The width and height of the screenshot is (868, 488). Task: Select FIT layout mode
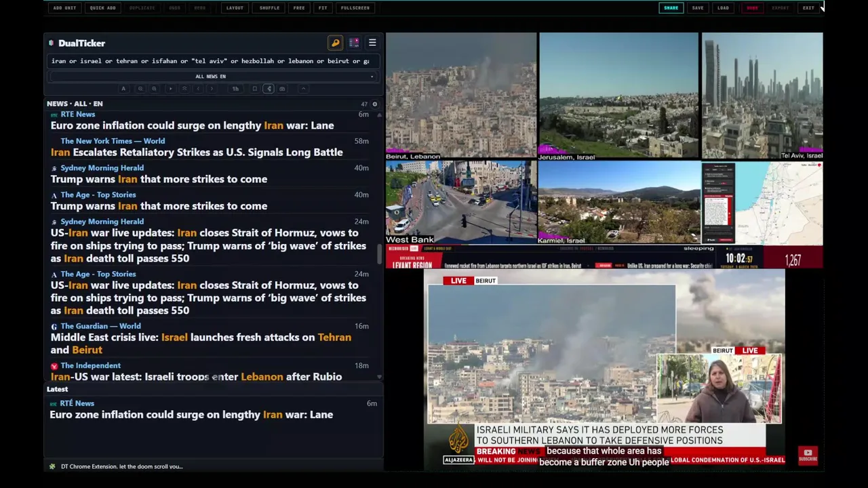pos(323,8)
